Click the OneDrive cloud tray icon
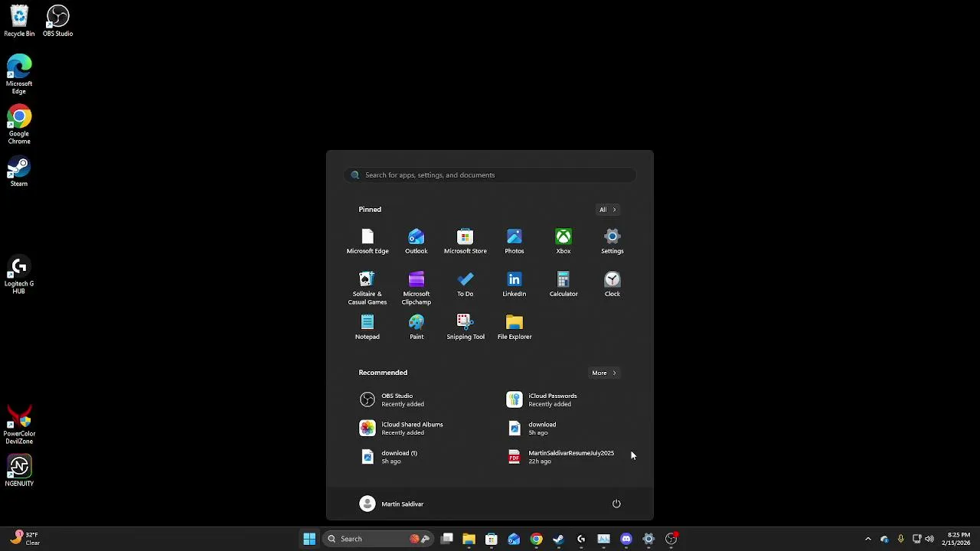This screenshot has width=980, height=551. coord(884,539)
